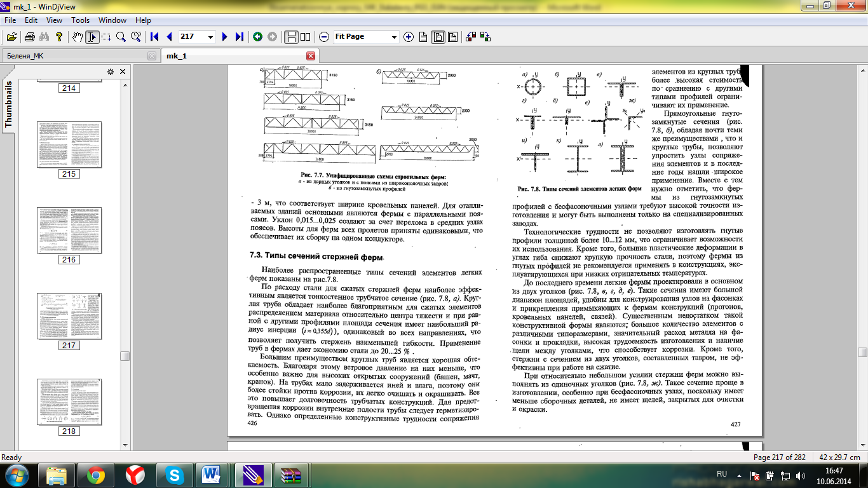Open the Help menu
868x488 pixels.
tap(144, 20)
